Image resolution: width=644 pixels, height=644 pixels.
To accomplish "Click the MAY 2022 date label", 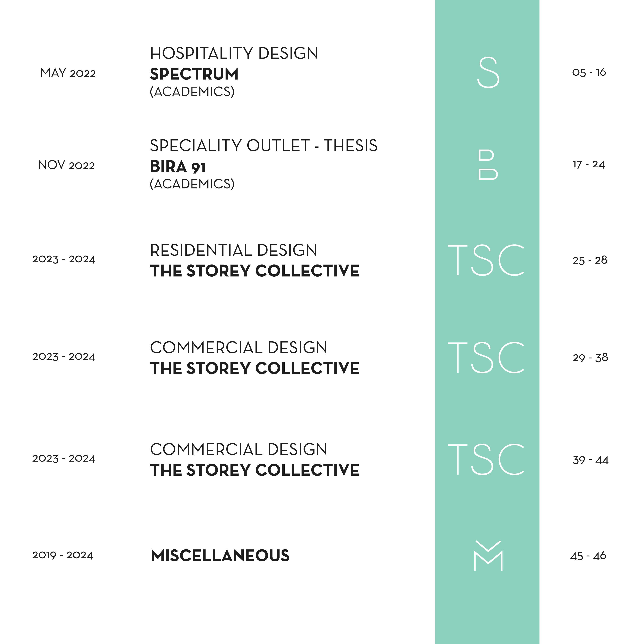I will point(68,73).
